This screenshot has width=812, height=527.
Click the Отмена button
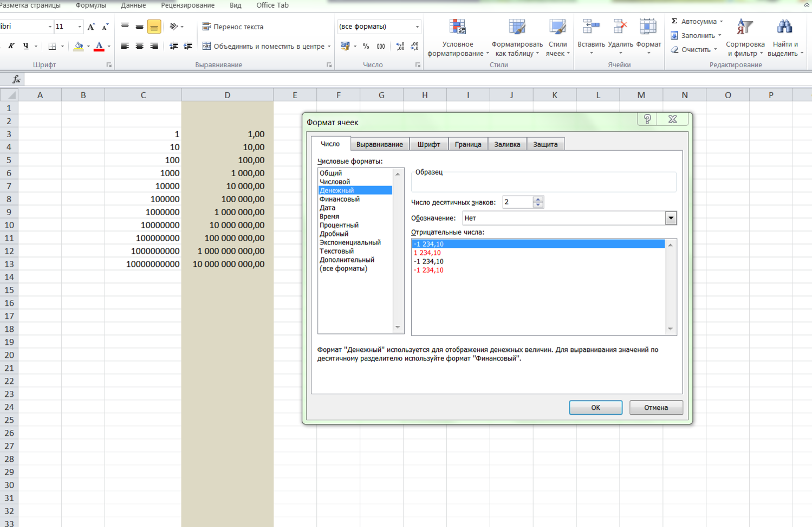click(x=655, y=408)
